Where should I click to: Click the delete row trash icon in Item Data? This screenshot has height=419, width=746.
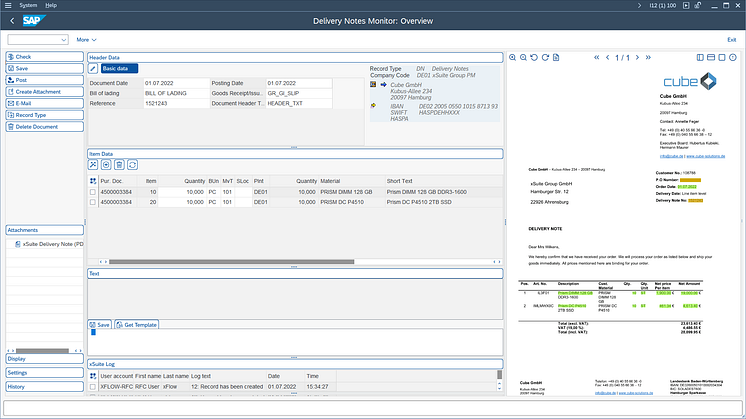click(x=119, y=164)
